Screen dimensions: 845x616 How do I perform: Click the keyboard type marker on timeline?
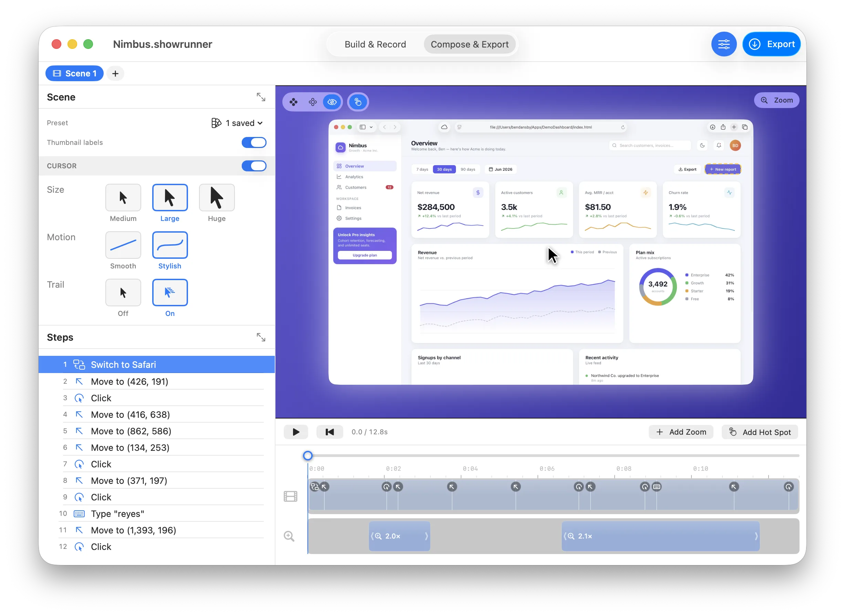coord(656,486)
